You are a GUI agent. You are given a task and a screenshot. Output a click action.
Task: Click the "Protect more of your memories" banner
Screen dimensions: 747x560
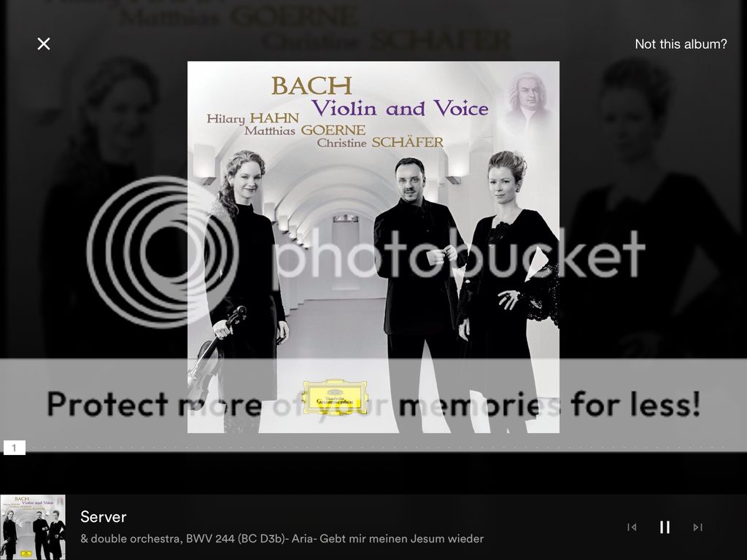point(373,404)
